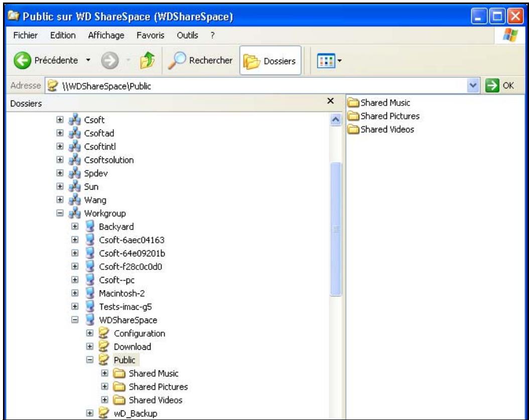Open the view mode icon menu
The image size is (529, 420).
326,61
